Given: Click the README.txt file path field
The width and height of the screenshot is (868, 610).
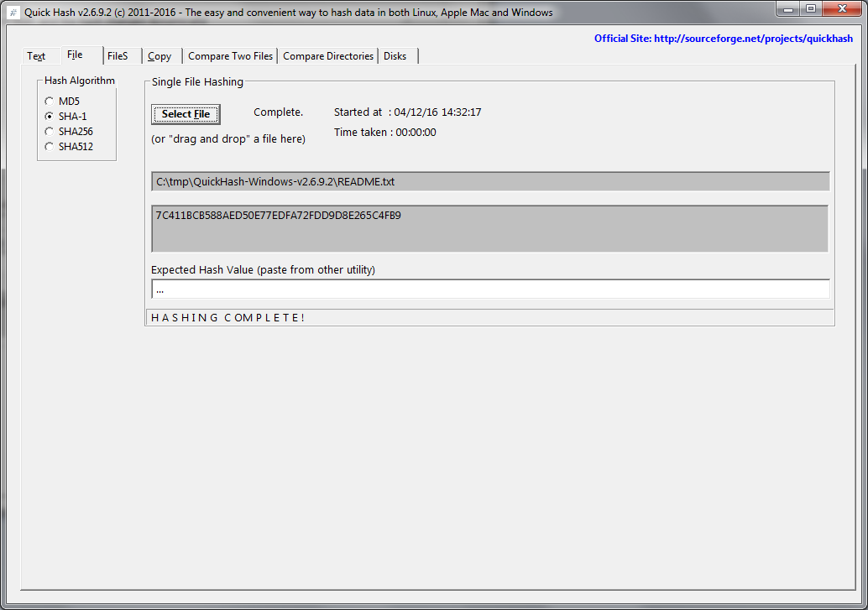Looking at the screenshot, I should pos(490,181).
